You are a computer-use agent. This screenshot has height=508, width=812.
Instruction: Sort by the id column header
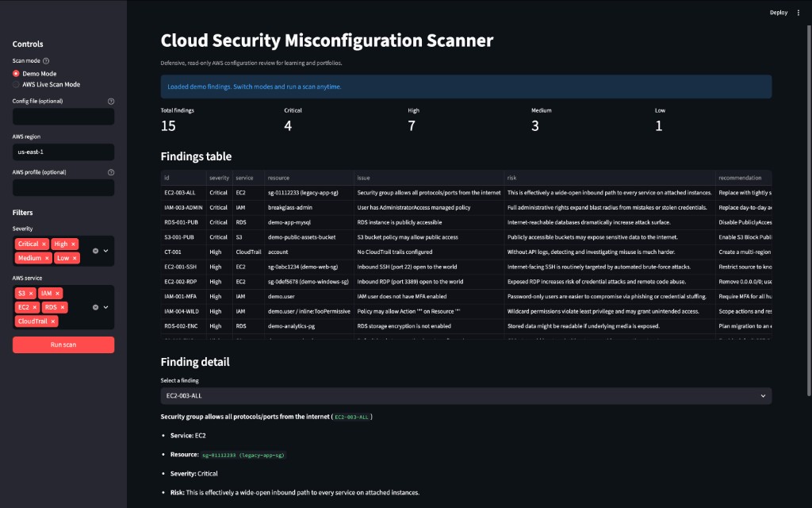coord(183,178)
